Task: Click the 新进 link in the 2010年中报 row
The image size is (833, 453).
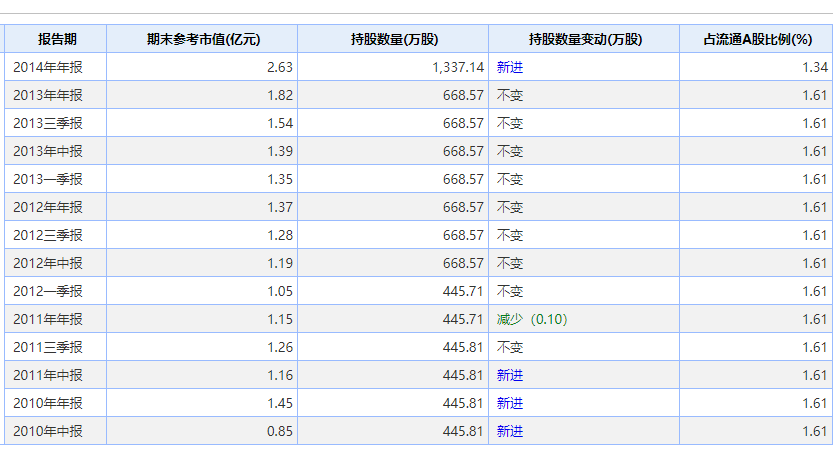Action: [509, 431]
